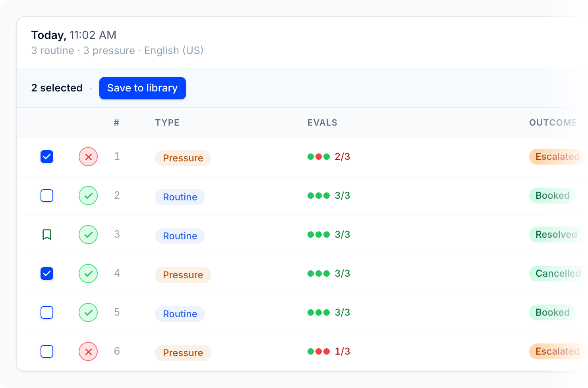
Task: Click the passed status icon in row 4
Action: tap(88, 274)
